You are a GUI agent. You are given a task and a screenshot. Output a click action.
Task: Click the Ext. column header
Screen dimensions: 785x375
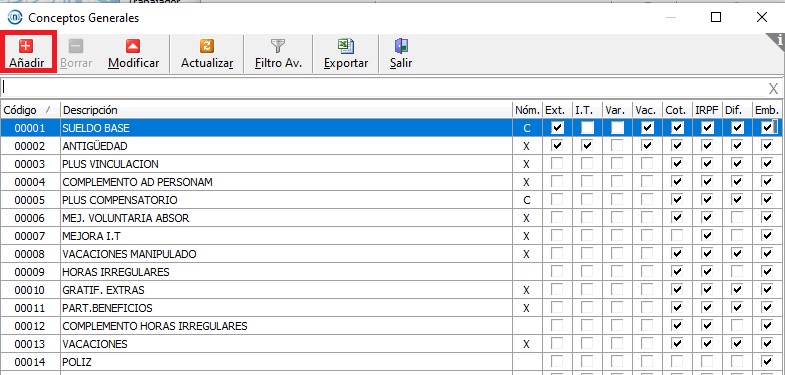pyautogui.click(x=557, y=110)
